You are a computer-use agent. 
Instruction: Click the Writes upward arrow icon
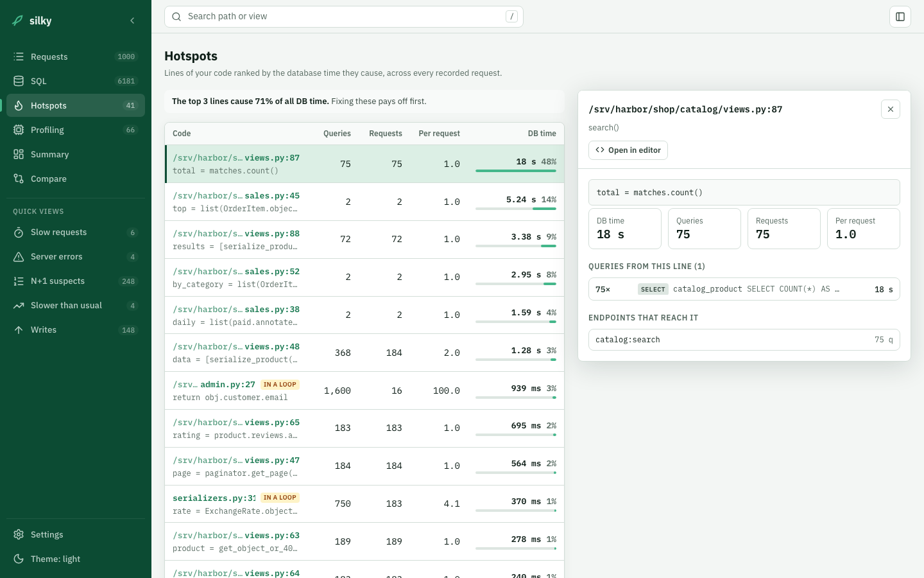pyautogui.click(x=19, y=330)
